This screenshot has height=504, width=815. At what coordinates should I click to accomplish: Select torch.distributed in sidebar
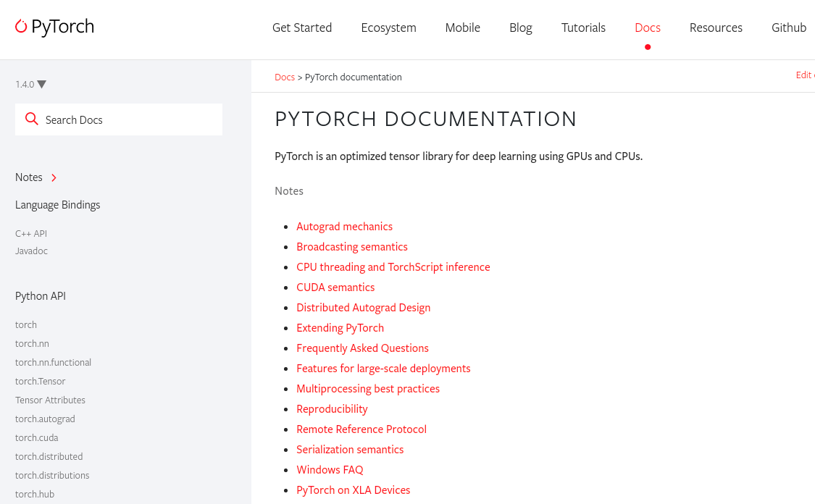pyautogui.click(x=49, y=456)
